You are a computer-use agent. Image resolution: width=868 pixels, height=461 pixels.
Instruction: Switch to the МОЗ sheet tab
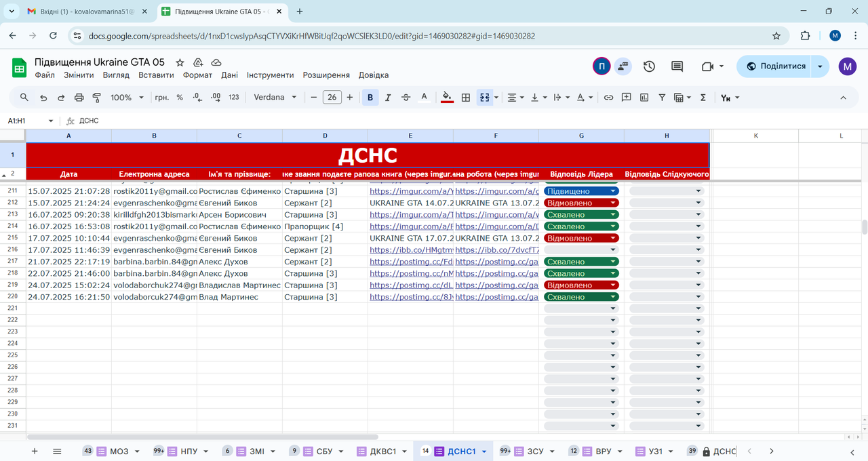(119, 451)
